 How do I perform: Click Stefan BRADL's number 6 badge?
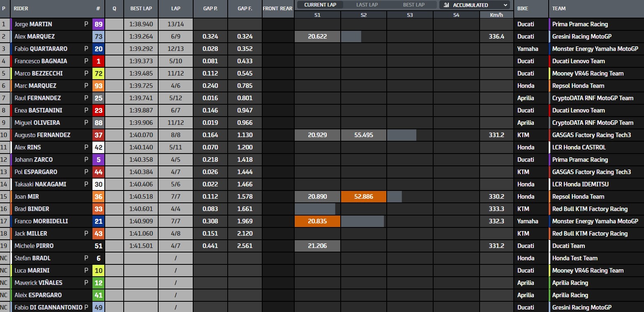(99, 258)
